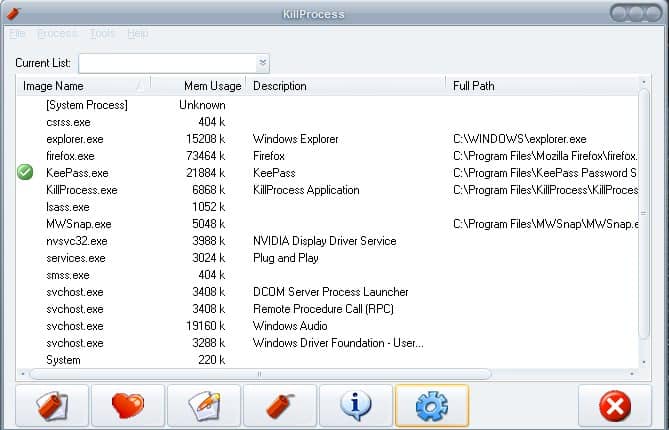Click the vertical scrollbar up arrow
This screenshot has width=669, height=430.
[644, 81]
